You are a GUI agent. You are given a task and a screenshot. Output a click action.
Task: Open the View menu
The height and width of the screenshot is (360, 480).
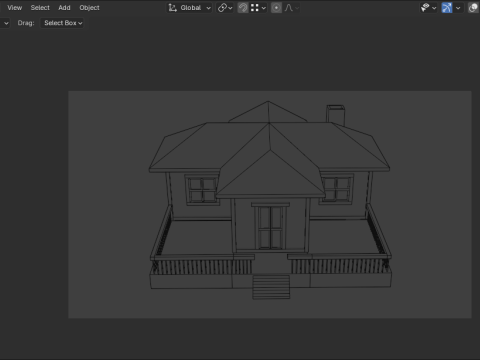pyautogui.click(x=15, y=8)
